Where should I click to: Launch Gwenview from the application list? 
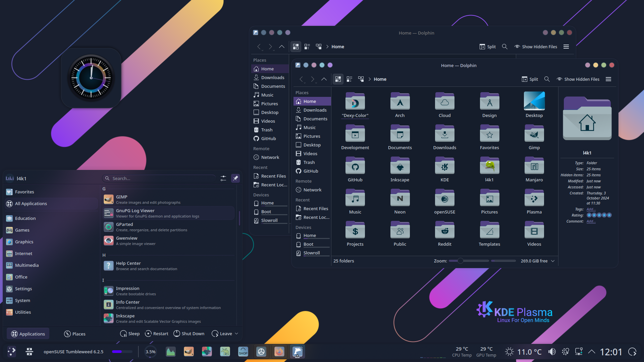coord(168,241)
